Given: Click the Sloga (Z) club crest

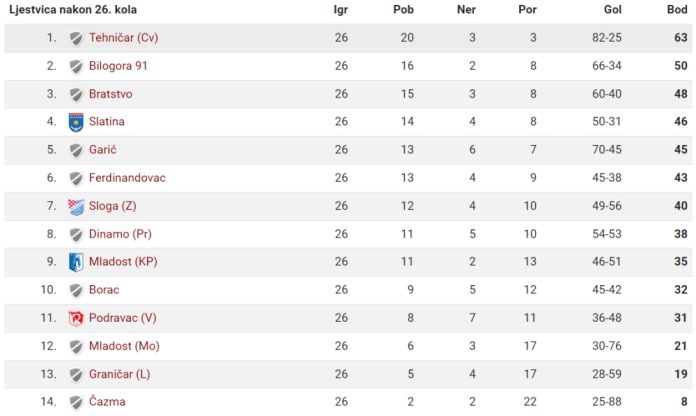Looking at the screenshot, I should (76, 207).
